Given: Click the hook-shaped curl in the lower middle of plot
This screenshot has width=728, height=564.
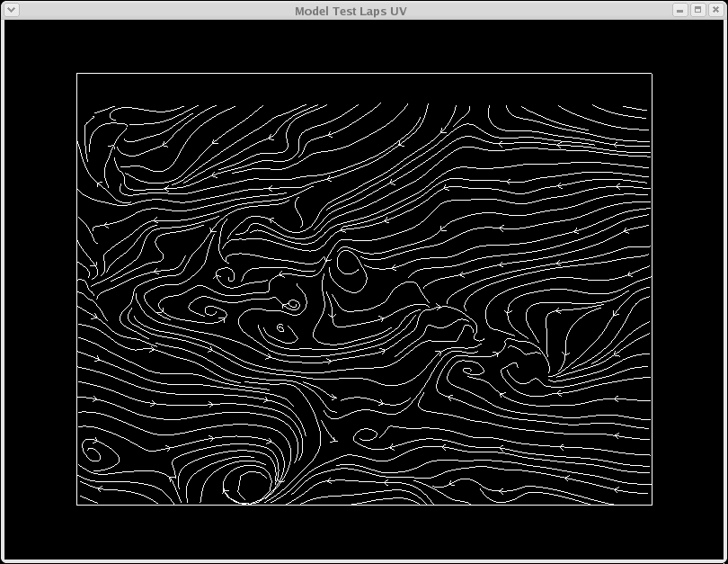Looking at the screenshot, I should coord(365,435).
